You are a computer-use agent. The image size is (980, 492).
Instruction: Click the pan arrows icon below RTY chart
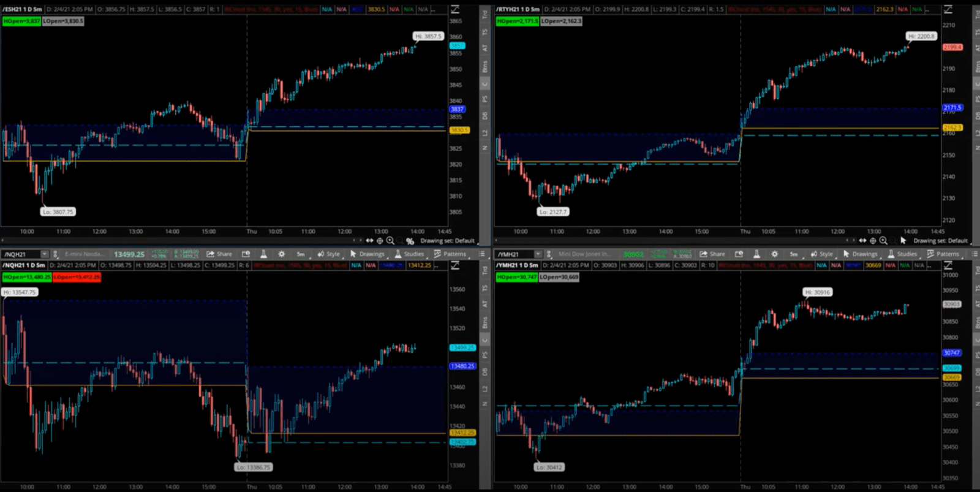click(862, 241)
